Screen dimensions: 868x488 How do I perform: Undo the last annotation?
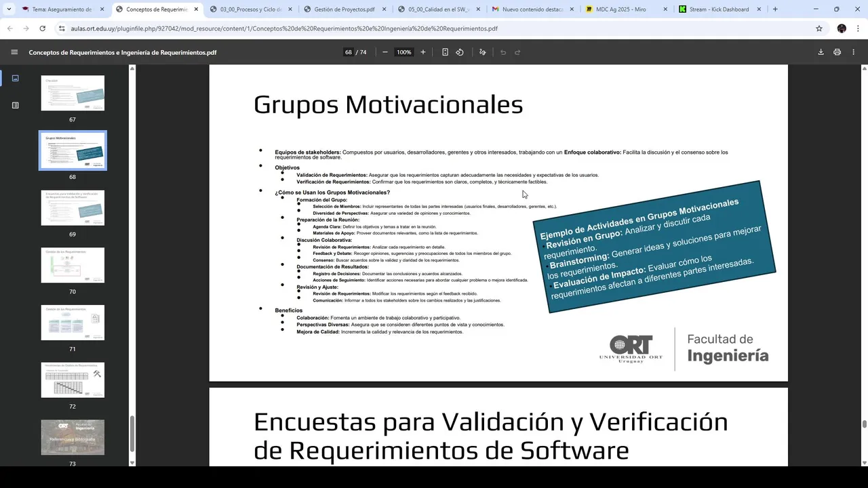tap(503, 52)
